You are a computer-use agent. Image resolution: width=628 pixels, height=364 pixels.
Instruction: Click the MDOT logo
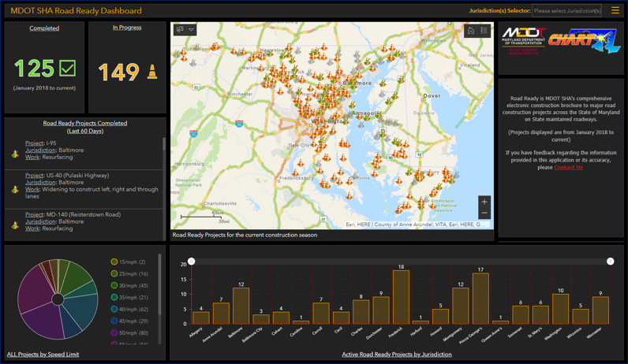(x=524, y=41)
